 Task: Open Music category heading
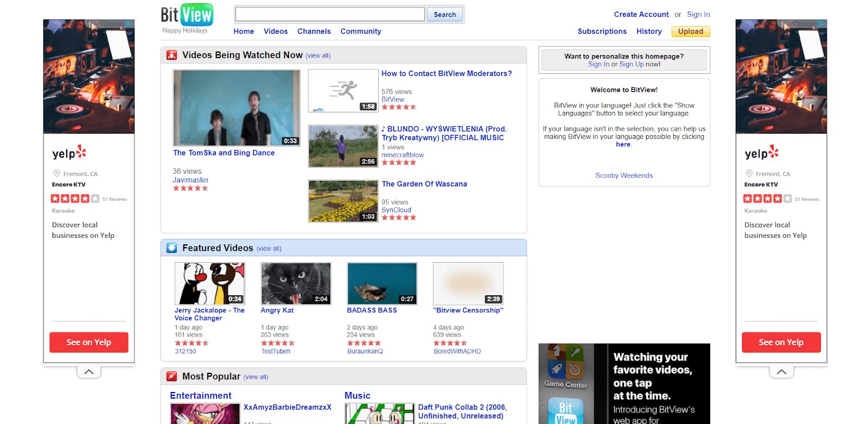coord(358,396)
